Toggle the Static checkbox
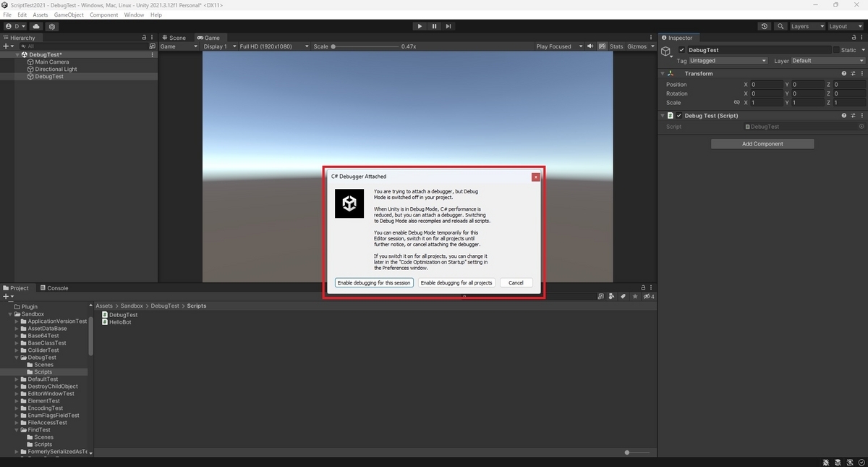The width and height of the screenshot is (868, 467). click(837, 50)
